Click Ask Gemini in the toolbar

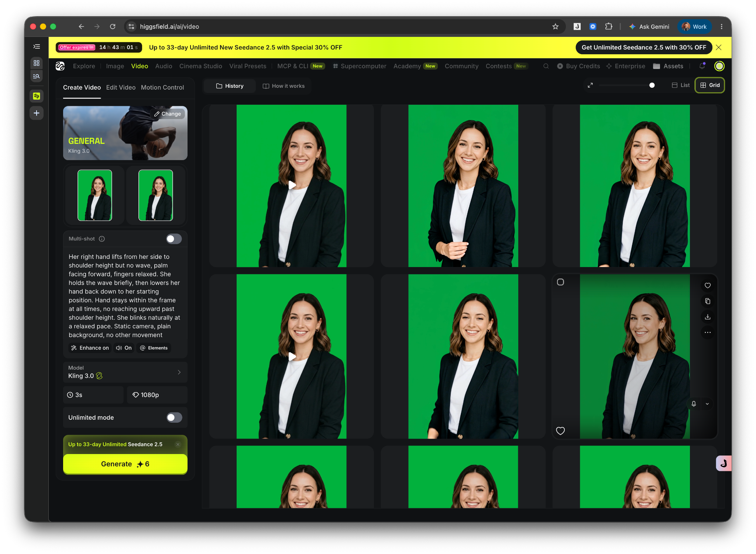tap(649, 27)
